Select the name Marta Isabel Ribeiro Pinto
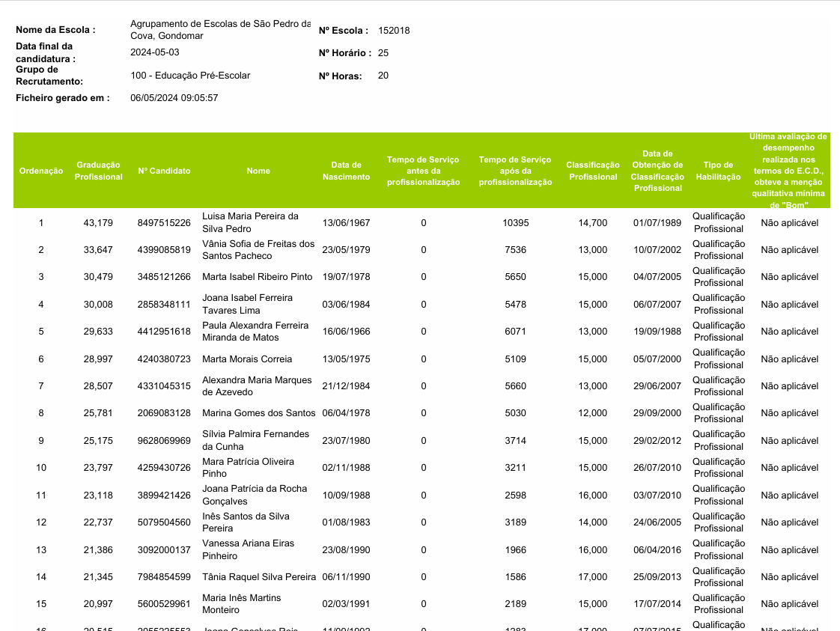Viewport: 840px width, 631px height. (257, 277)
